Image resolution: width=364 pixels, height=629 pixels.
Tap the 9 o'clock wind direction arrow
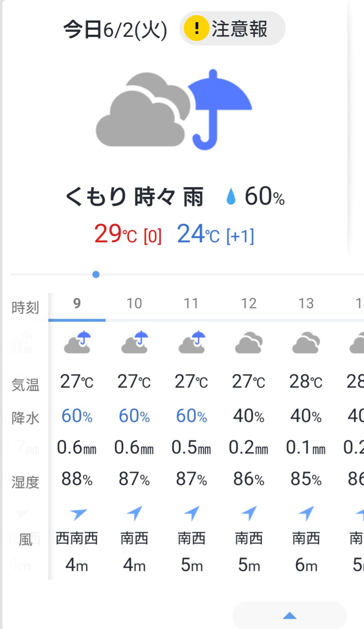(x=78, y=513)
